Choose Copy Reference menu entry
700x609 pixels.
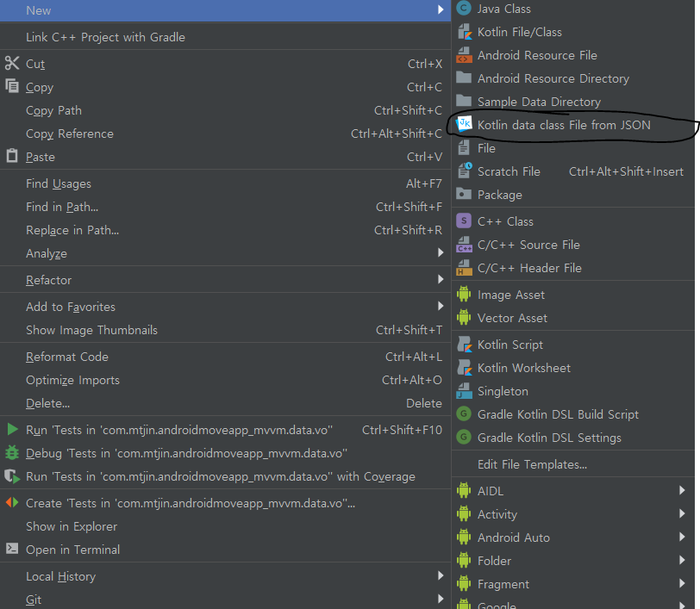pyautogui.click(x=225, y=134)
